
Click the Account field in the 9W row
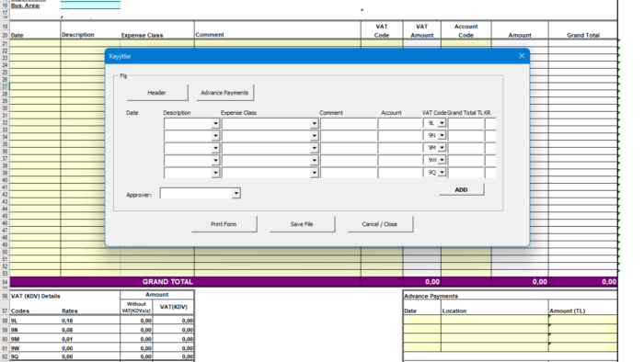tap(400, 160)
